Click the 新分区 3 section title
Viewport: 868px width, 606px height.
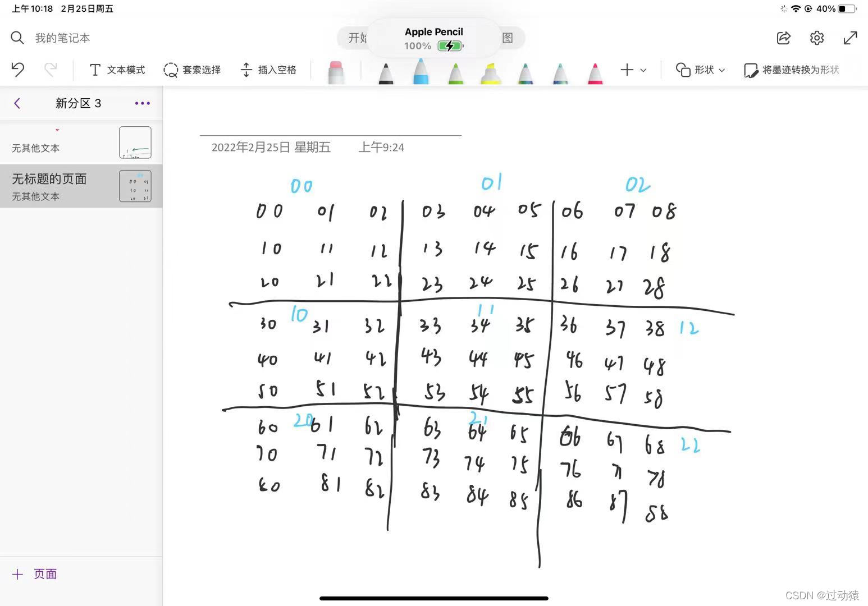(79, 103)
